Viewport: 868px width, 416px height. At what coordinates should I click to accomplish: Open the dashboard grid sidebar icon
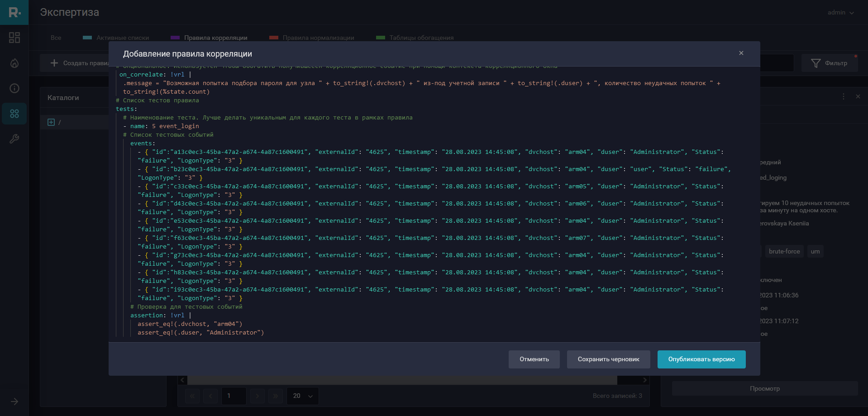coord(14,38)
